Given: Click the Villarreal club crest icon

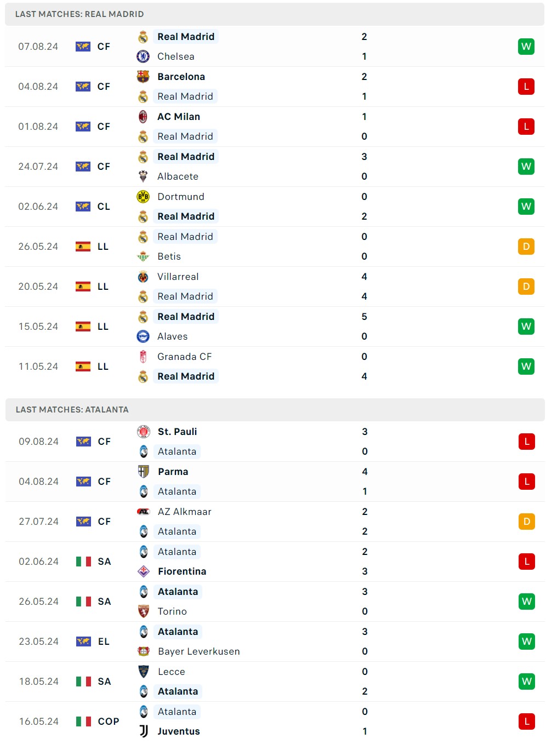Looking at the screenshot, I should pyautogui.click(x=143, y=277).
